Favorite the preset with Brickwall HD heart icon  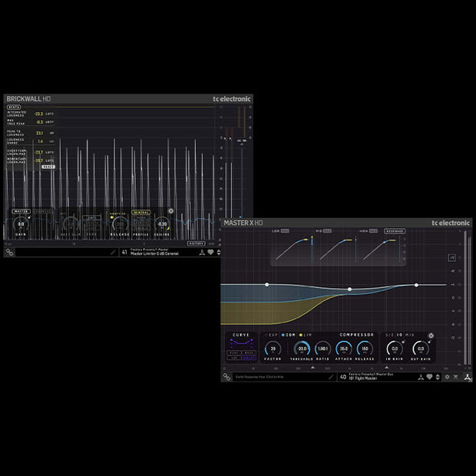coord(210,253)
